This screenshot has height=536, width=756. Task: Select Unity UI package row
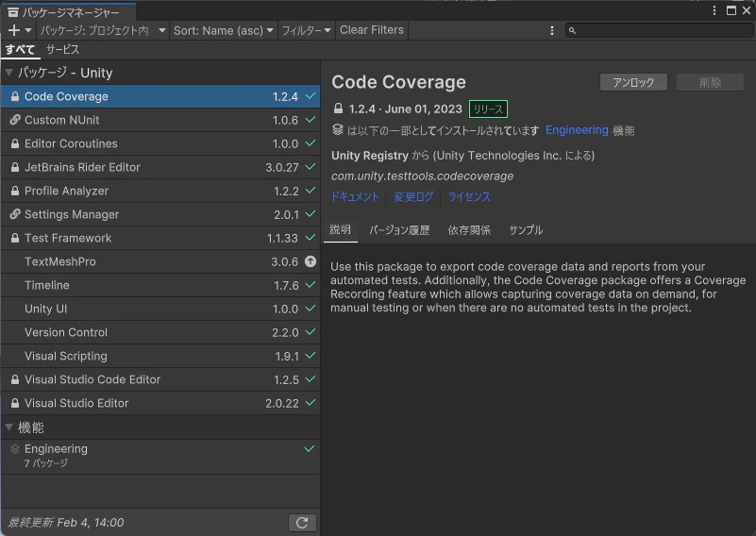pyautogui.click(x=160, y=309)
